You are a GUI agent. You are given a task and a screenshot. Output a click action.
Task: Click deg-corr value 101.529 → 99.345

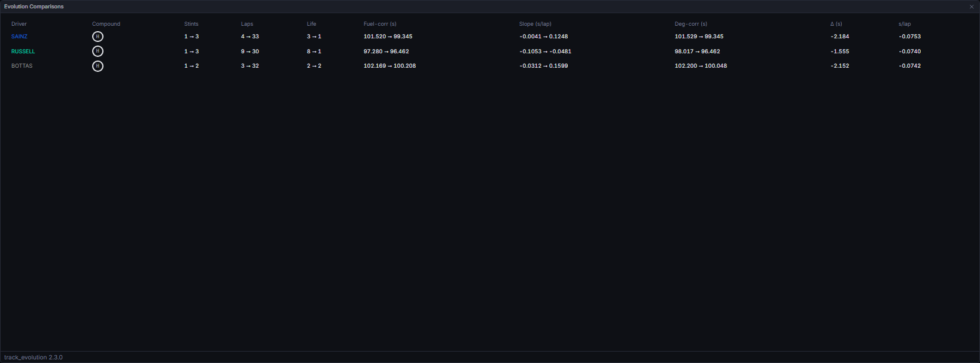(x=699, y=37)
